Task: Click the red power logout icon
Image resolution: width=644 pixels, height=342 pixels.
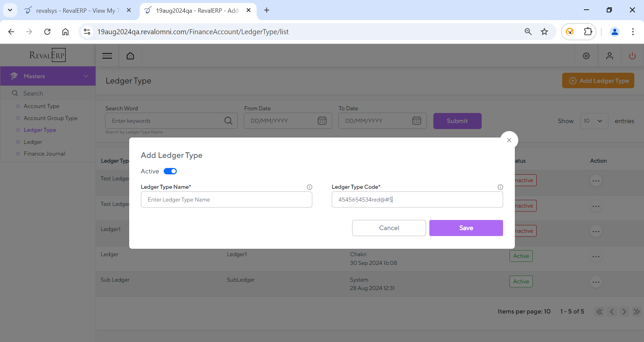Action: pyautogui.click(x=632, y=56)
